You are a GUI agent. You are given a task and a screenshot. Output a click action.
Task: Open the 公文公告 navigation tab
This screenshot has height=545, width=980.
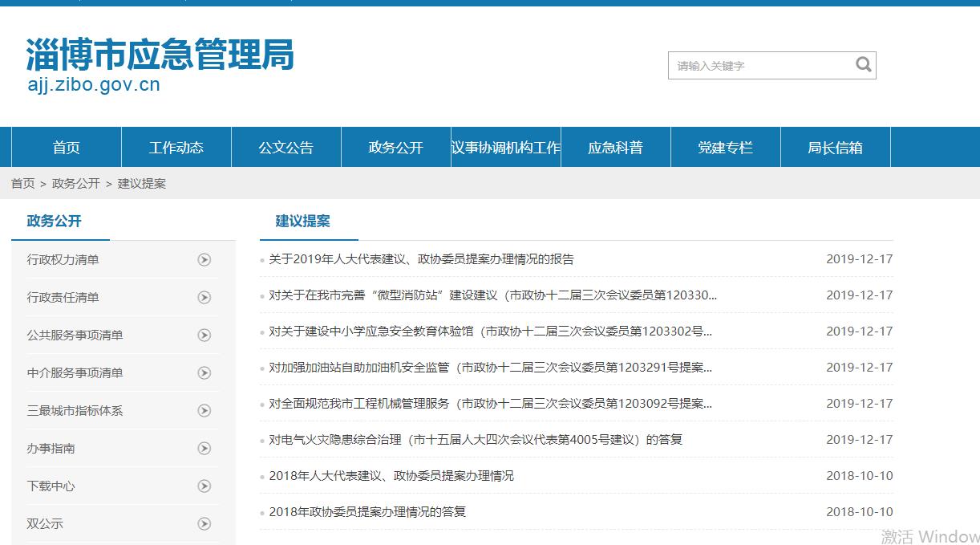pyautogui.click(x=286, y=148)
